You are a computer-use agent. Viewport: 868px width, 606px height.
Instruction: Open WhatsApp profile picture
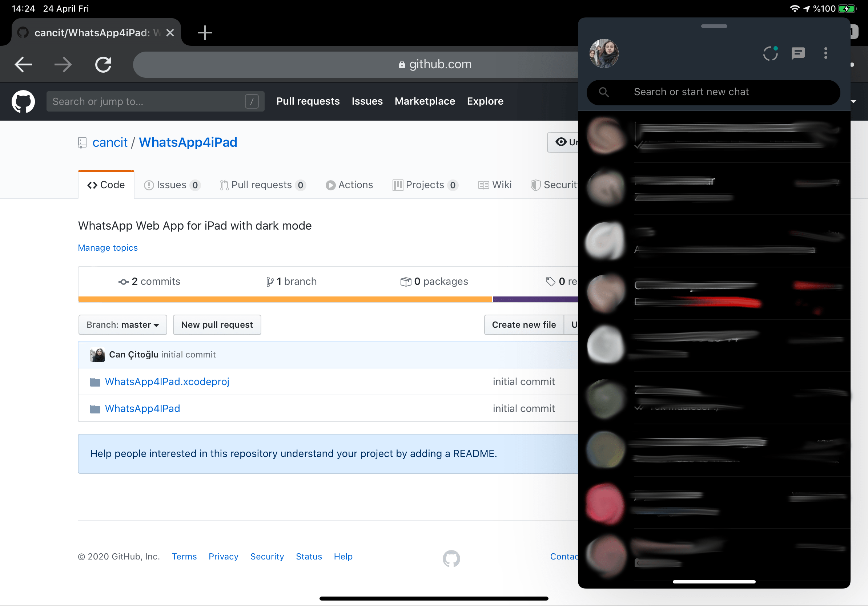[x=604, y=53]
